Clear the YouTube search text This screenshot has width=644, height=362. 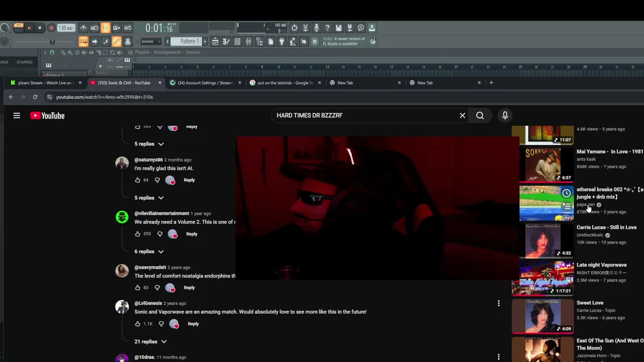point(462,116)
